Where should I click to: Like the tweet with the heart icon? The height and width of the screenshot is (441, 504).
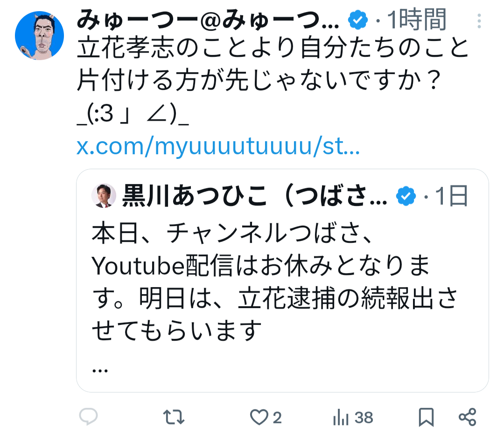click(259, 417)
